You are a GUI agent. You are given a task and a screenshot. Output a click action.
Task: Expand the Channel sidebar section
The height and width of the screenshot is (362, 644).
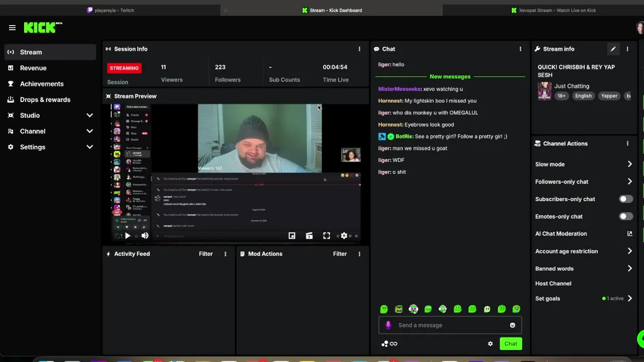coord(90,131)
